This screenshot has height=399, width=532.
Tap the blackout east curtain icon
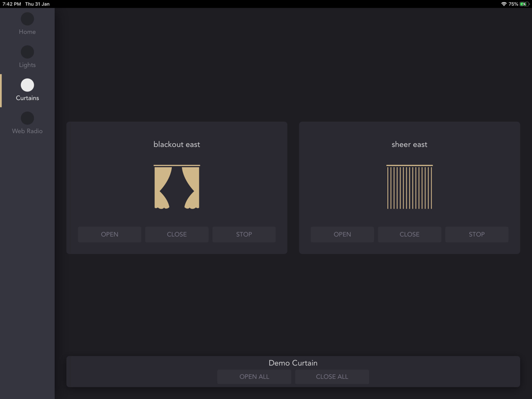tap(177, 187)
